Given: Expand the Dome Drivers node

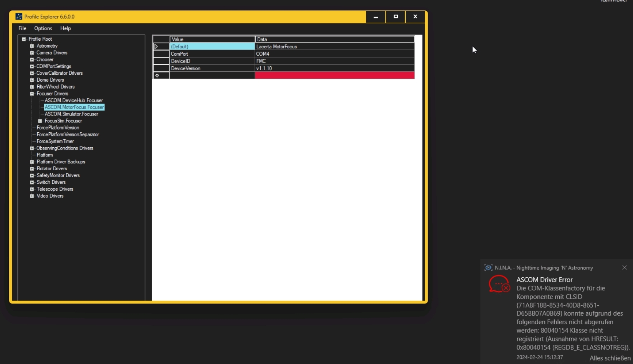Looking at the screenshot, I should (x=32, y=80).
